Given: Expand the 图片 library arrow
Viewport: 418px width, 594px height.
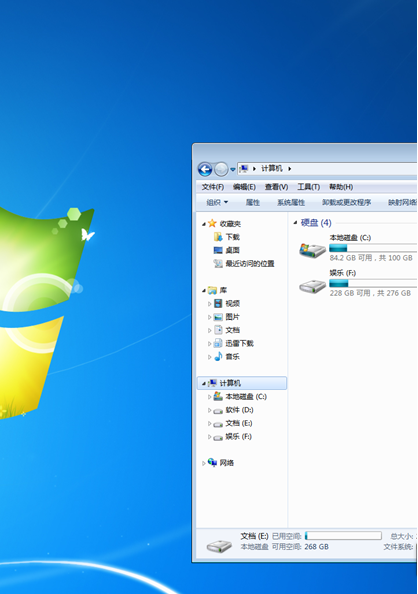Looking at the screenshot, I should coord(209,317).
